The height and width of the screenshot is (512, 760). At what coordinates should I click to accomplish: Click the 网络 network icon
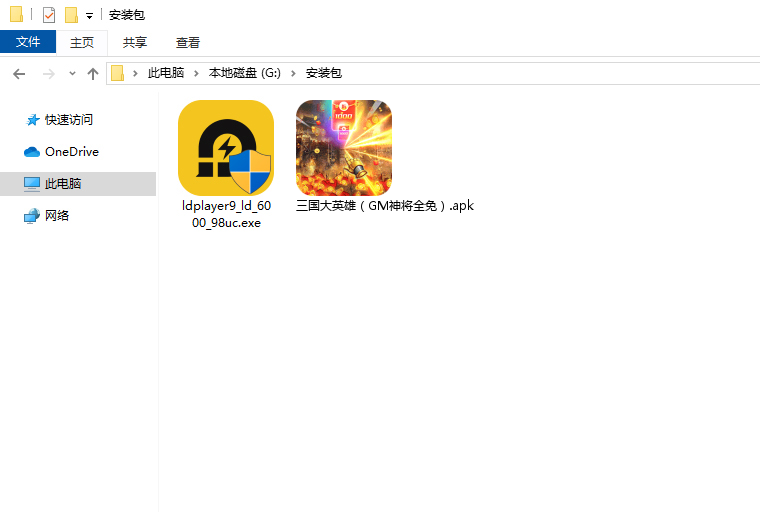pyautogui.click(x=32, y=216)
